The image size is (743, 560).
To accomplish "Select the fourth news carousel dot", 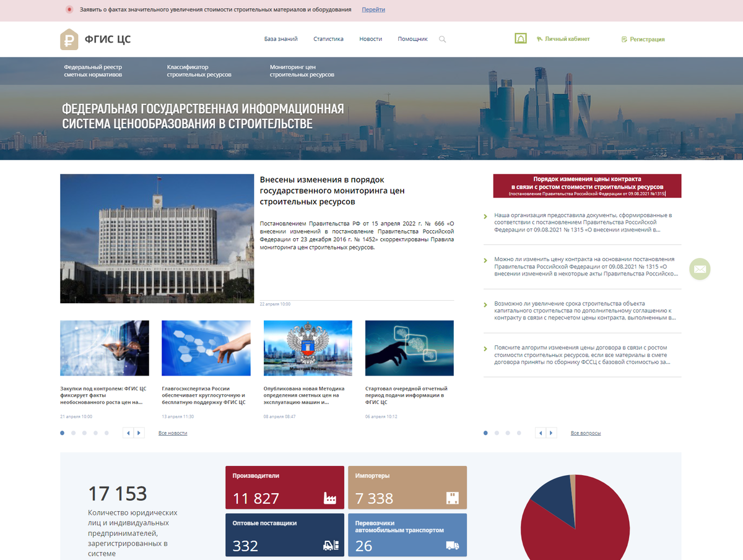I will (95, 433).
